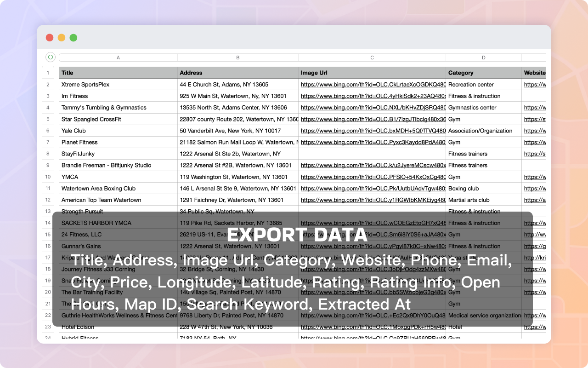Select "Tammy's Tumbling & Gymnastics" cell
The image size is (588, 368).
point(118,108)
